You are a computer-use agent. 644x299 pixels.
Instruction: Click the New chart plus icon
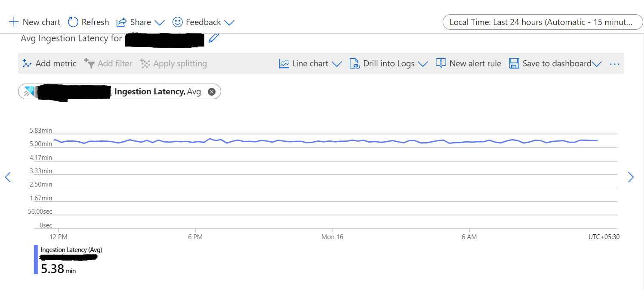click(x=13, y=22)
